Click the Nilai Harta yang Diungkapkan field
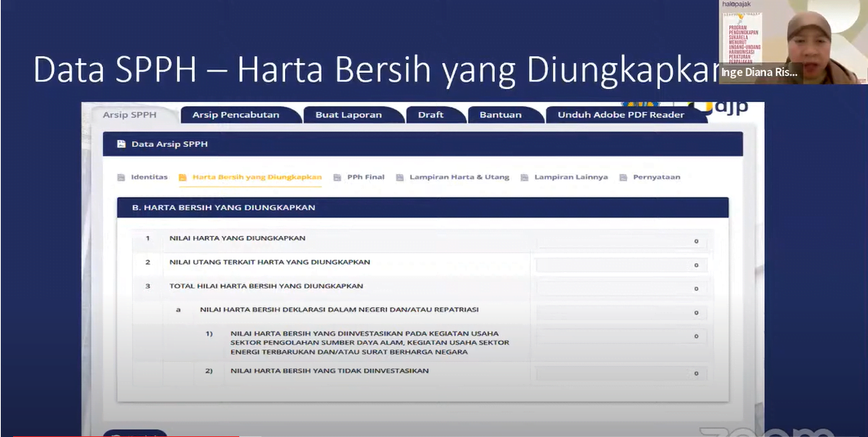This screenshot has width=868, height=437. click(621, 241)
